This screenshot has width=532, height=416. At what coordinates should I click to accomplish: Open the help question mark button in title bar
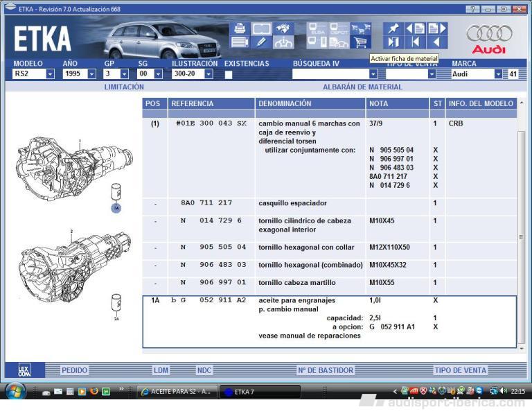(472, 9)
